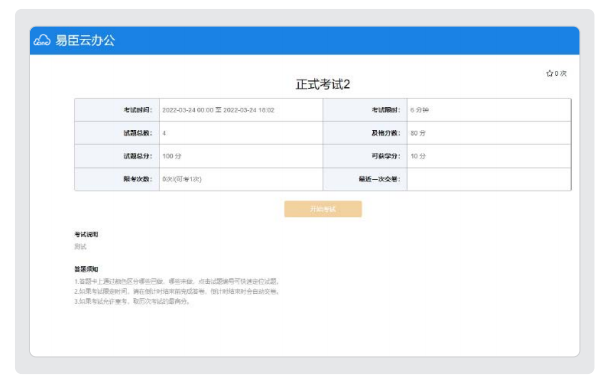Click notice line 3 about retaking the exam
610x382 pixels.
[x=132, y=301]
